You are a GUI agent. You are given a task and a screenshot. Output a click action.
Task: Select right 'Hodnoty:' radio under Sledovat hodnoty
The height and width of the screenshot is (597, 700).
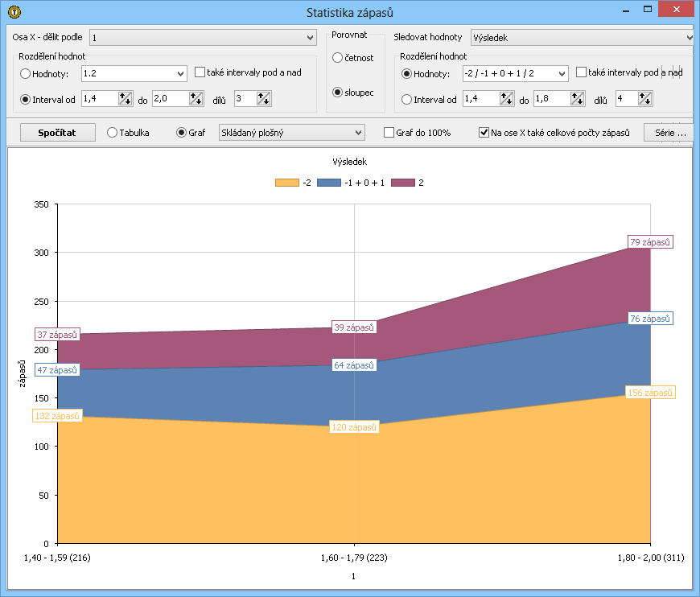[x=406, y=74]
